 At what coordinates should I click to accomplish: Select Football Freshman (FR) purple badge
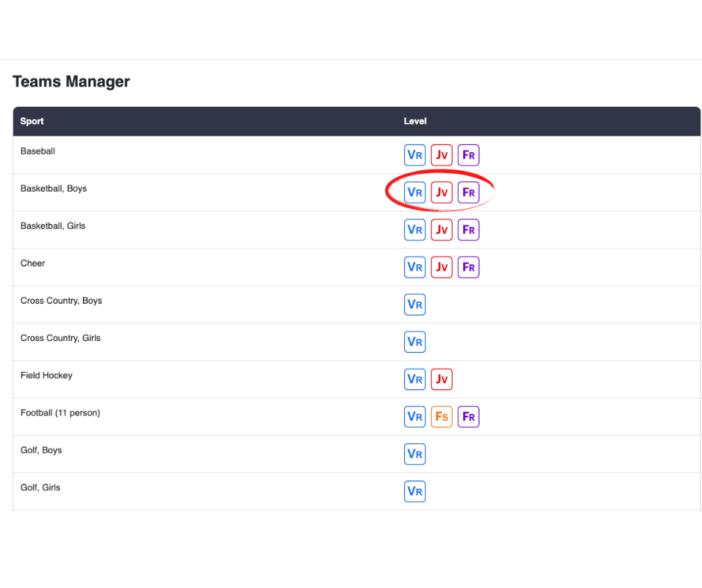(468, 416)
